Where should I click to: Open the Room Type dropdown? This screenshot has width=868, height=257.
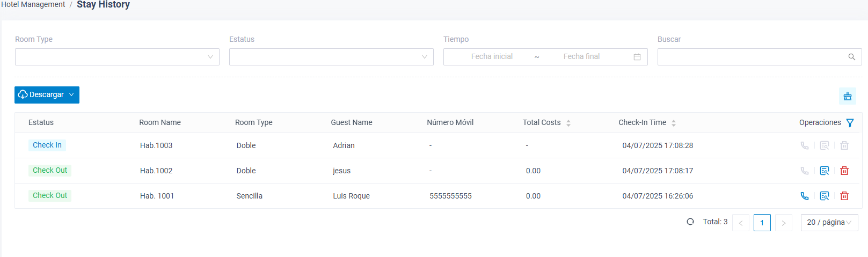point(117,57)
